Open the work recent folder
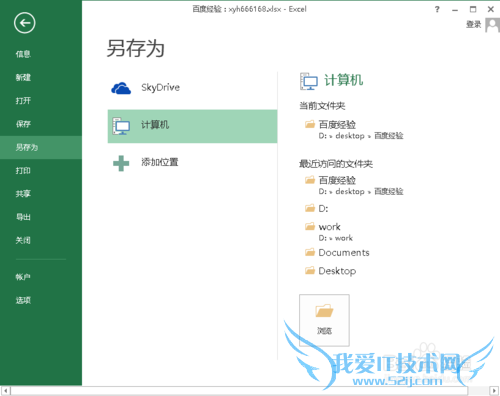 tap(329, 227)
